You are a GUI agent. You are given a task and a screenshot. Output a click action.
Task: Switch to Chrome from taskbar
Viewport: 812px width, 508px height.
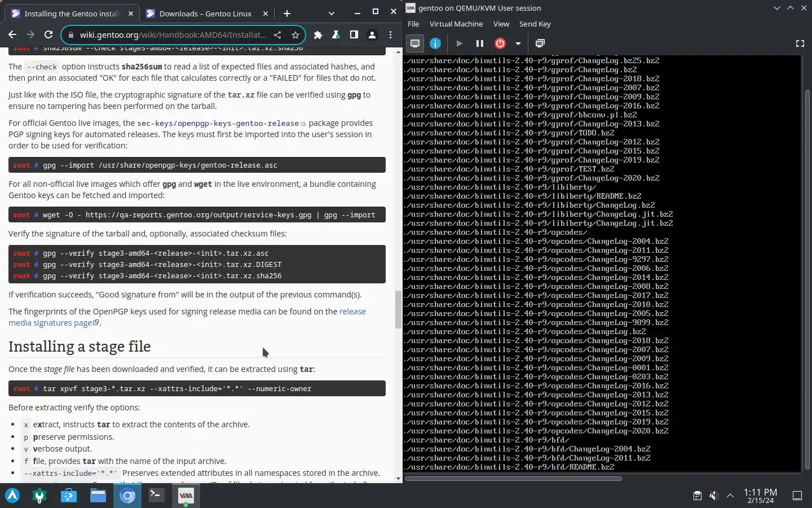(127, 496)
